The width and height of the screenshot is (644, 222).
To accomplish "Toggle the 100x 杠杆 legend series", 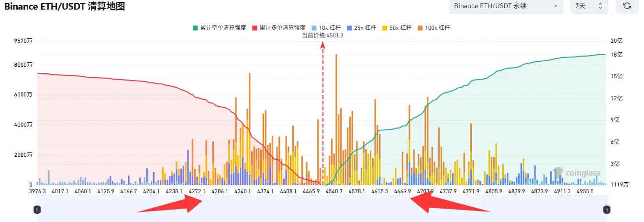I will [433, 28].
